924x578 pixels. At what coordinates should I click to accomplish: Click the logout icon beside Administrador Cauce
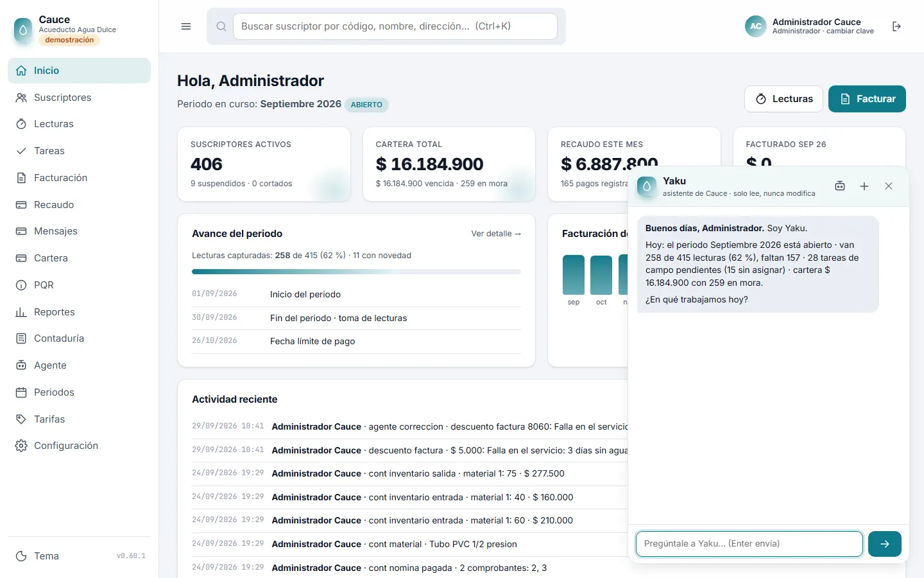[x=896, y=26]
